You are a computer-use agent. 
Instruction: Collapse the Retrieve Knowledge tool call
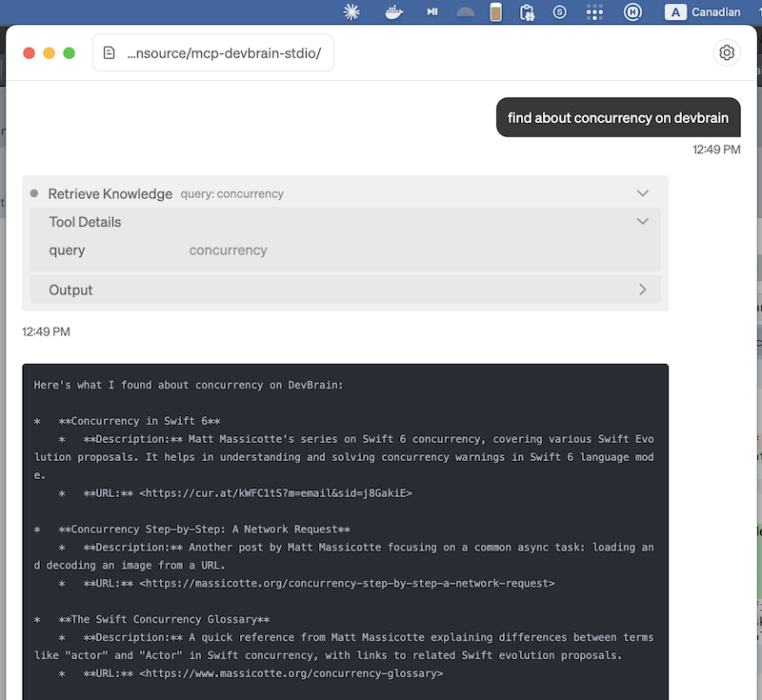[x=643, y=193]
